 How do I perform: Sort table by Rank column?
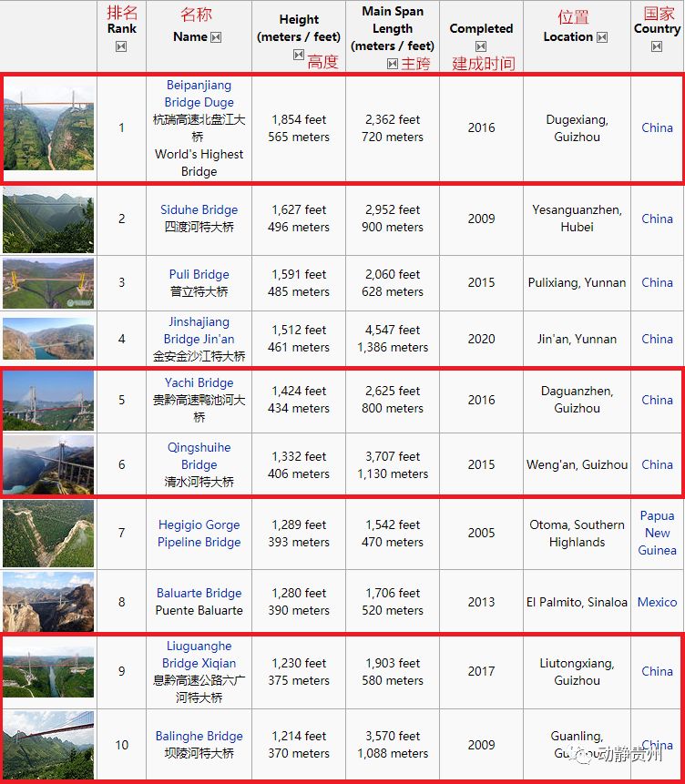pos(121,46)
